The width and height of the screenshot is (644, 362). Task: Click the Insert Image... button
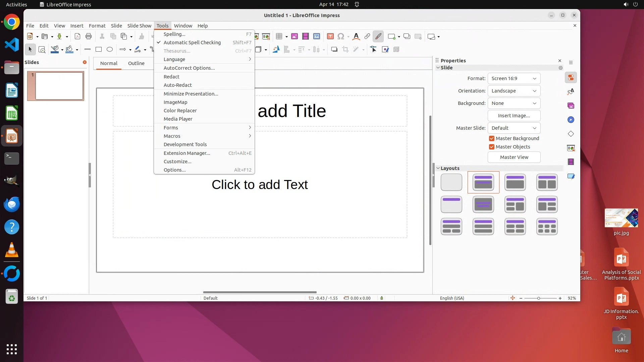(x=514, y=116)
